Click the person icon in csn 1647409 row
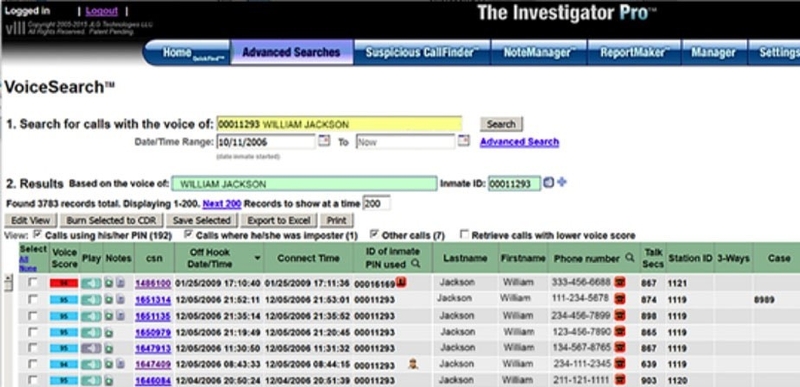800x387 pixels. [414, 364]
